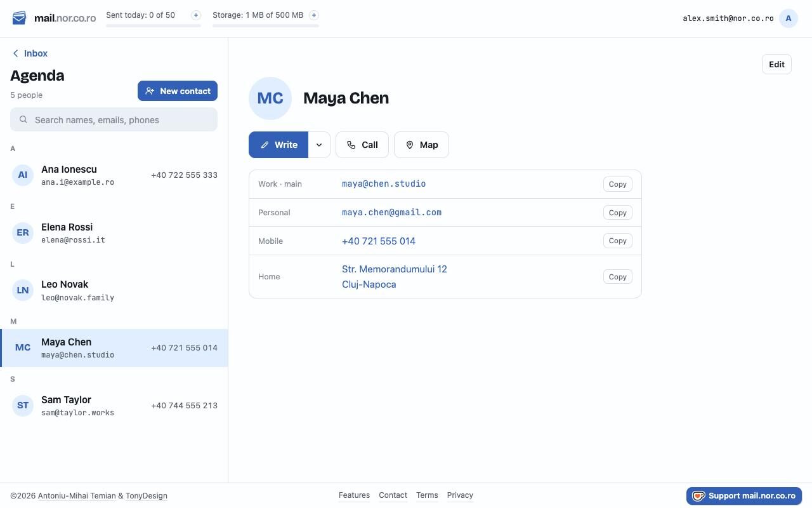This screenshot has height=508, width=812.
Task: Click the Sent today progress bar
Action: 154,26
